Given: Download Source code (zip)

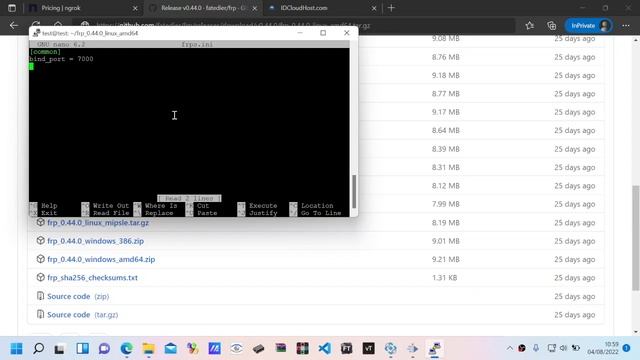Looking at the screenshot, I should [x=78, y=296].
